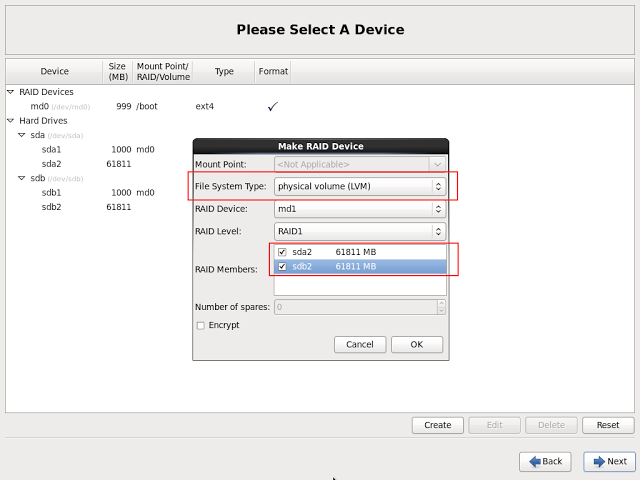Collapse the Hard Drives tree group
The height and width of the screenshot is (480, 640).
(x=11, y=120)
